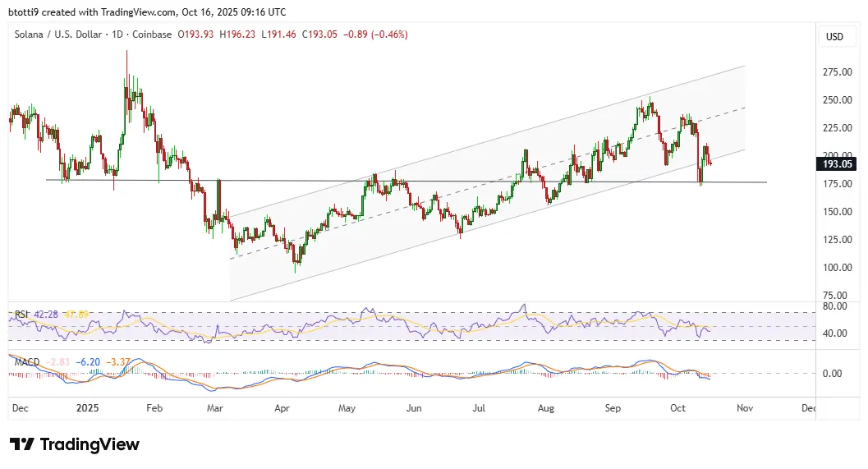
Task: Click the TradingView logo icon
Action: (x=22, y=444)
